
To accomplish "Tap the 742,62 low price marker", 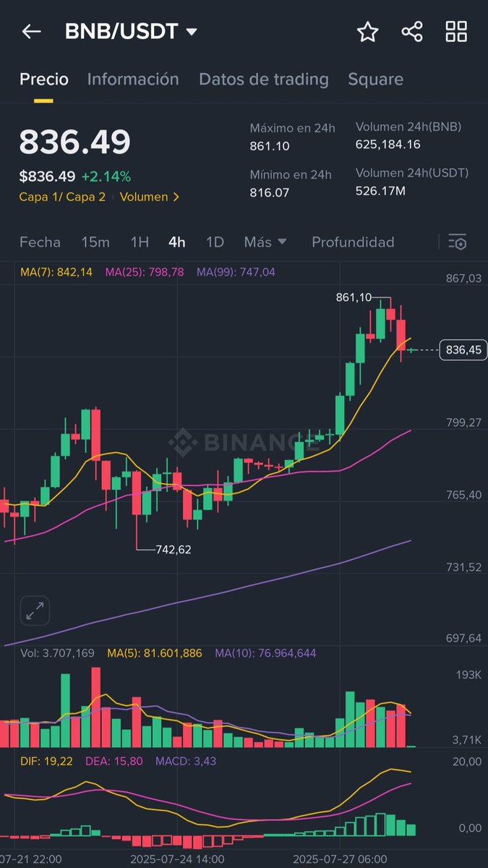I will coord(174,550).
